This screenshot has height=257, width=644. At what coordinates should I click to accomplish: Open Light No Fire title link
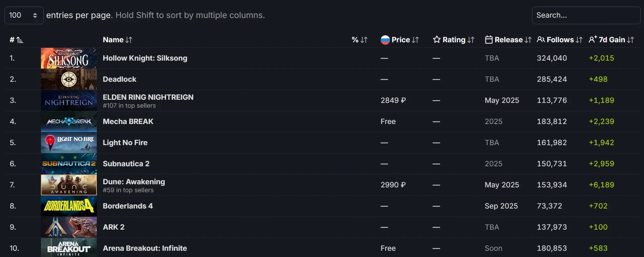[x=125, y=143]
